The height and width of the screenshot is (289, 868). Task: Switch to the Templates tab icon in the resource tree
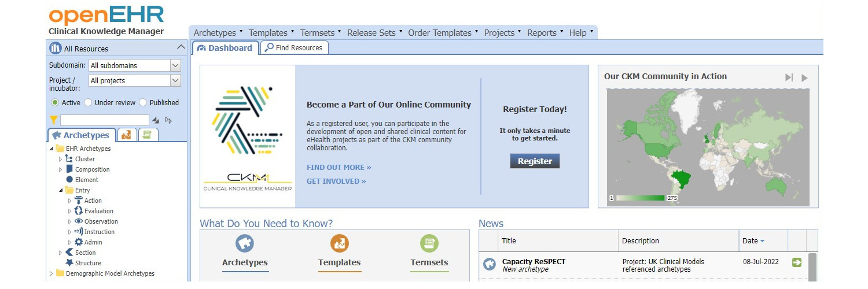(127, 135)
